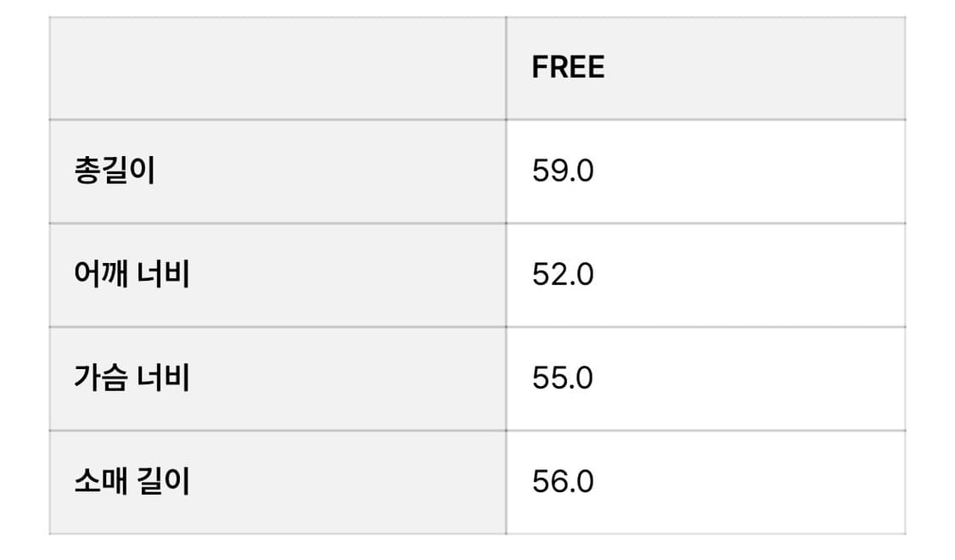Select the 55.0 chest width value

[x=563, y=378]
